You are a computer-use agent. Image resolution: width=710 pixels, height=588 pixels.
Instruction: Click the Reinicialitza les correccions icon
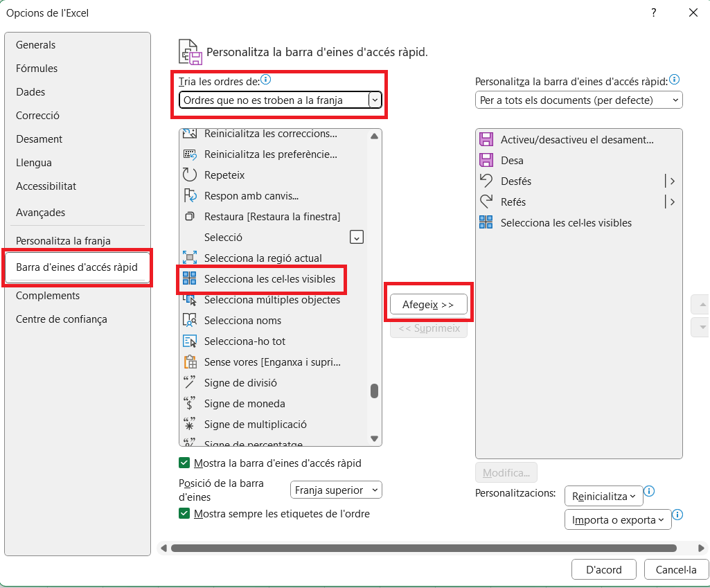190,134
